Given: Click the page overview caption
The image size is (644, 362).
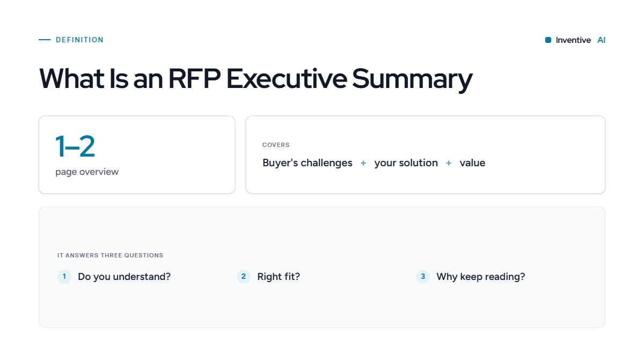Looking at the screenshot, I should point(87,172).
